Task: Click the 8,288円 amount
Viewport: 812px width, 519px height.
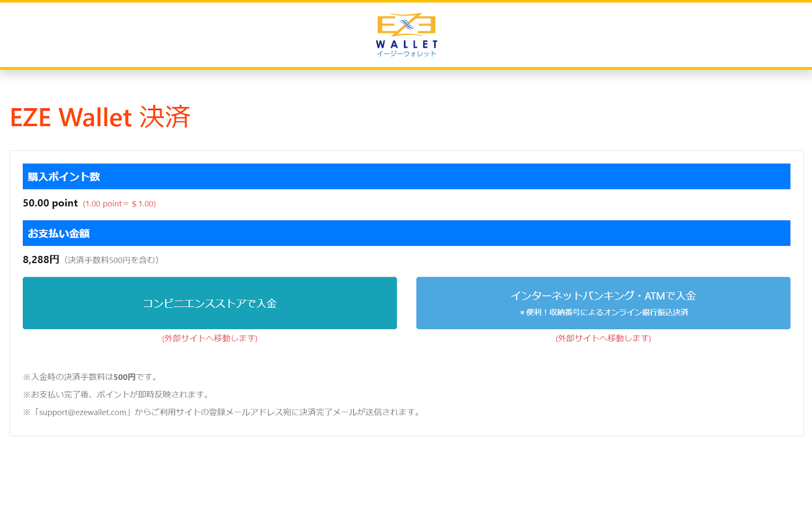Action: coord(41,259)
